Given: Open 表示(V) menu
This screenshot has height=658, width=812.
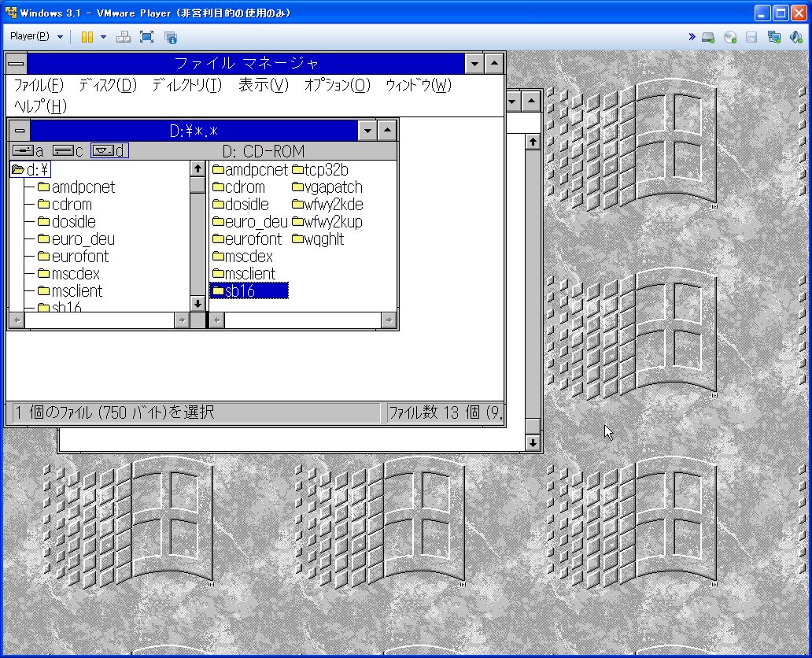Looking at the screenshot, I should pyautogui.click(x=264, y=85).
